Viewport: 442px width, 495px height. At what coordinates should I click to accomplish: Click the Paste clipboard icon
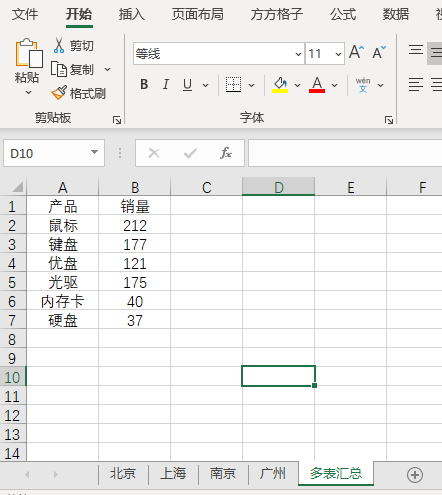coord(29,53)
